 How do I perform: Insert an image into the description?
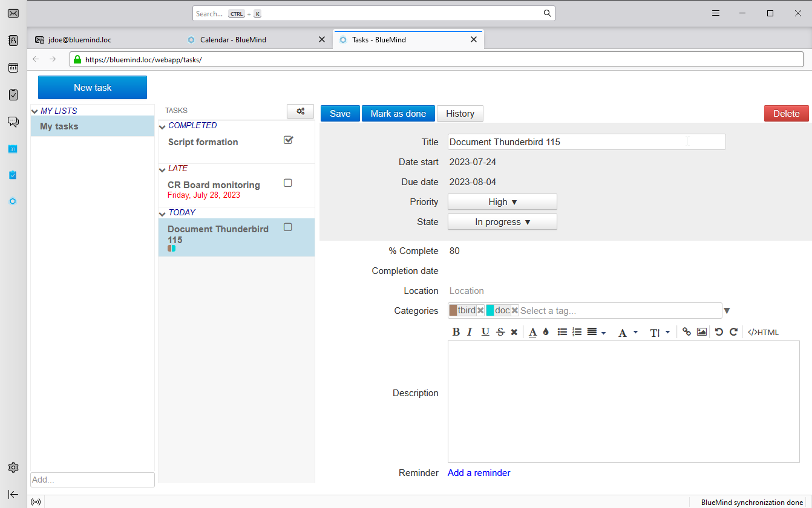(x=702, y=332)
